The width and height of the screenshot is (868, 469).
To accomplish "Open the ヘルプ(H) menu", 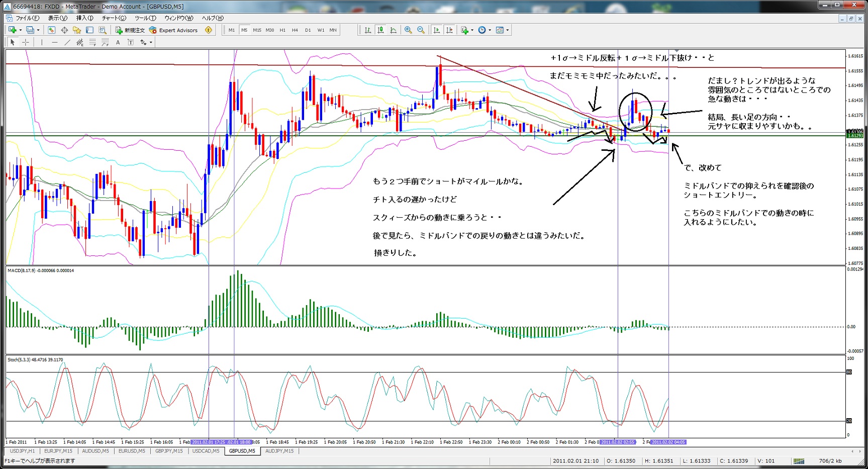I will click(213, 18).
